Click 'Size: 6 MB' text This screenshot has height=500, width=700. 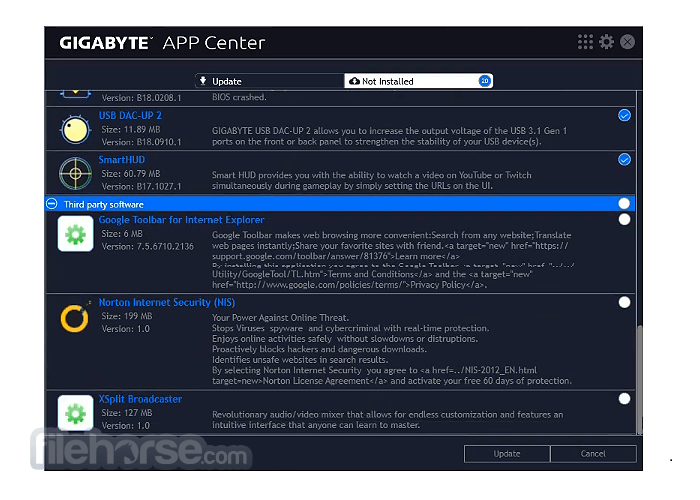tap(122, 234)
